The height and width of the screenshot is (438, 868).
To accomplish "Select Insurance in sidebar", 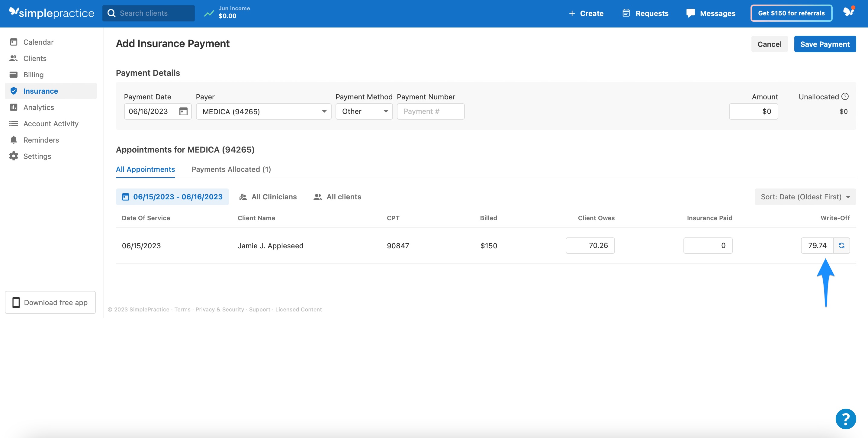I will 50,91.
